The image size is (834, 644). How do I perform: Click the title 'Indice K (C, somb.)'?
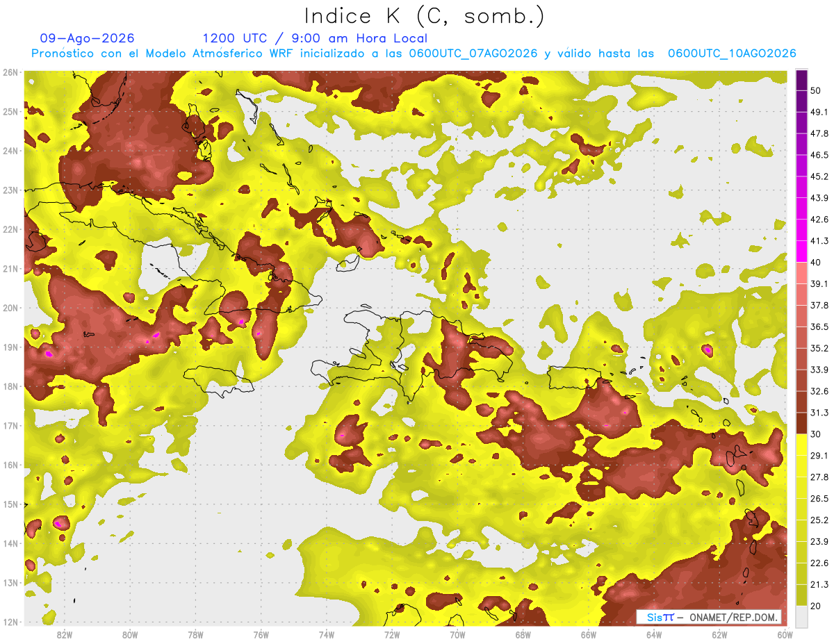click(x=424, y=16)
